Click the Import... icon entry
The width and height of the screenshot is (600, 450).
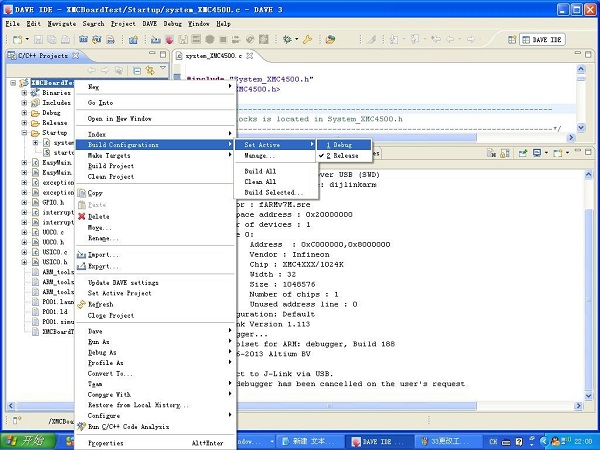[103, 255]
